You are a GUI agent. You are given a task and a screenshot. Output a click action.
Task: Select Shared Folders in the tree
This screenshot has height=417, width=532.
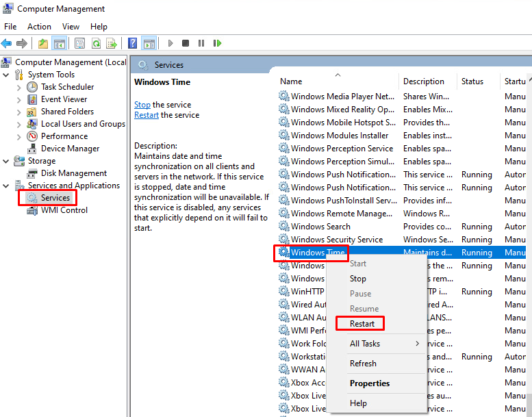pyautogui.click(x=67, y=112)
